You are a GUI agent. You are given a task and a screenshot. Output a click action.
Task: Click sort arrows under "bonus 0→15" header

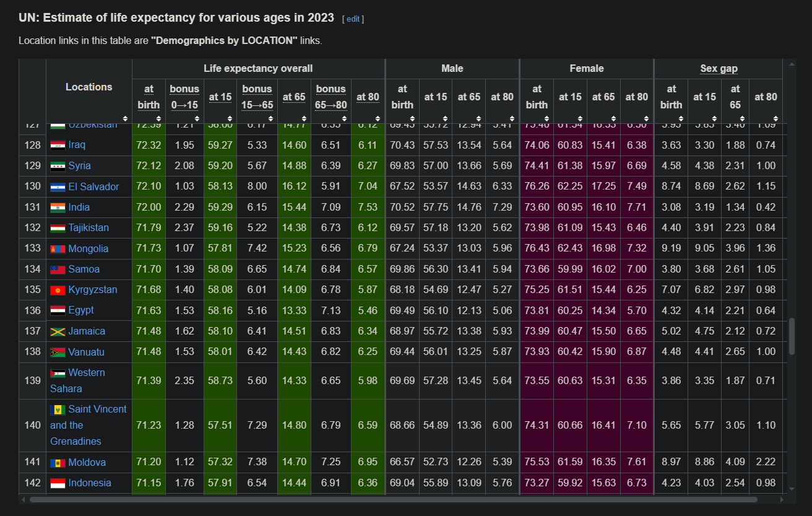pos(197,118)
